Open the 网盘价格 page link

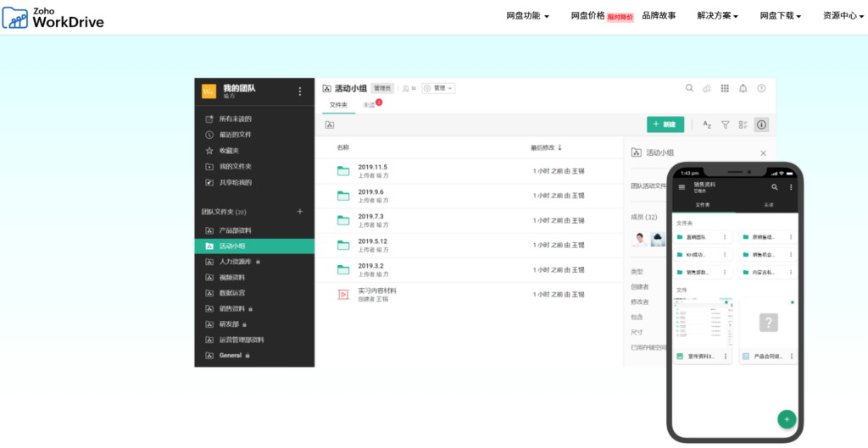(588, 16)
